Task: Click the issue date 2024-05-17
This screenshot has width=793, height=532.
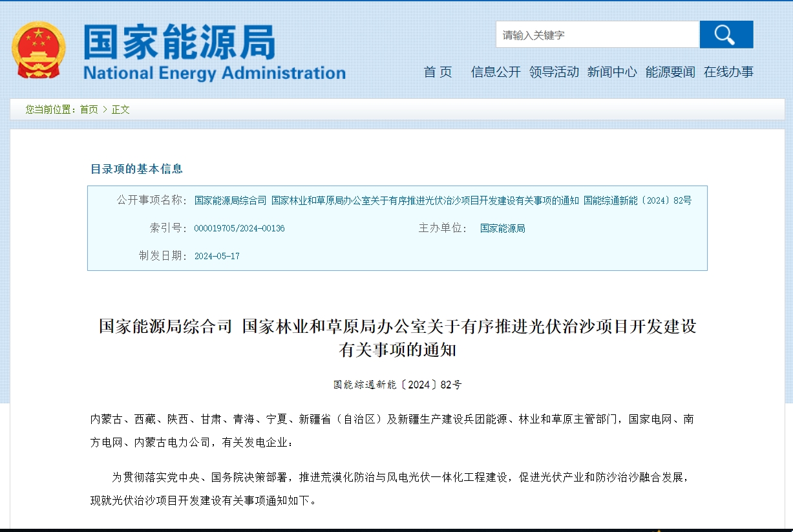Action: tap(217, 257)
